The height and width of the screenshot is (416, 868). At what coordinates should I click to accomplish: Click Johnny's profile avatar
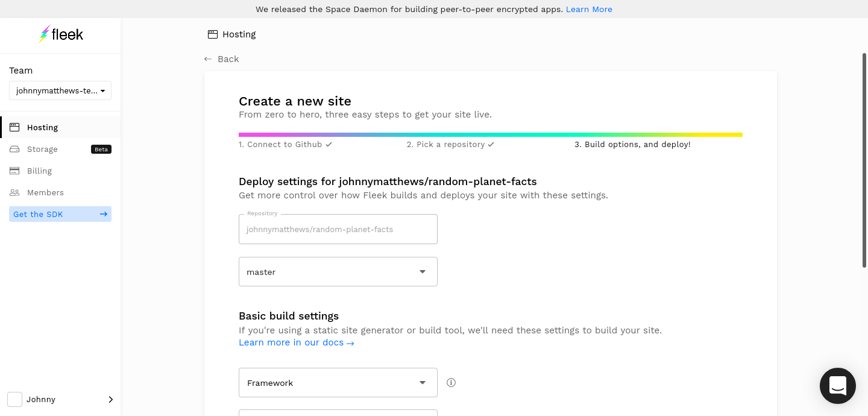[x=14, y=399]
